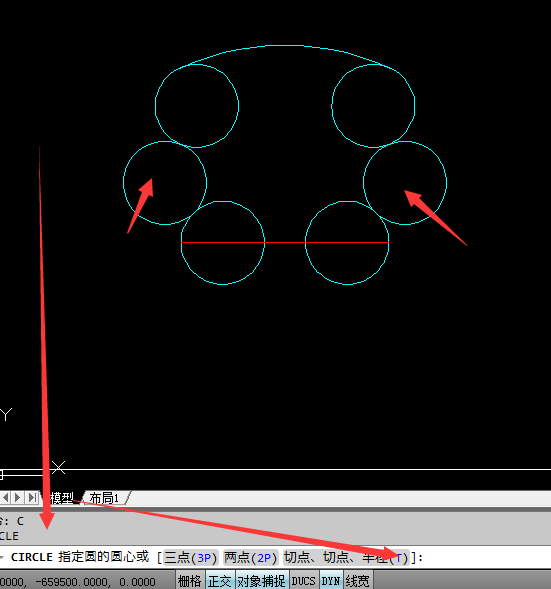
Task: Toggle the 线宽 lineweight display
Action: click(358, 581)
